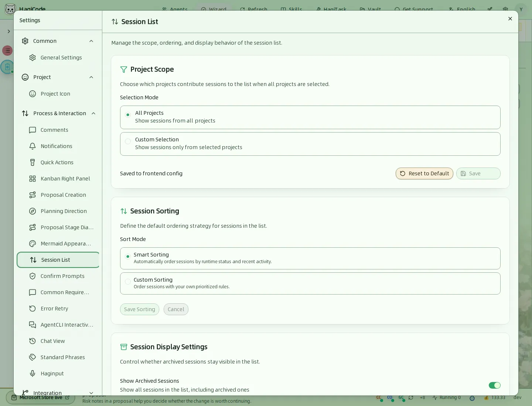Click the Proposal Creation workflow icon
Viewport: 532px width, 406px height.
pos(33,195)
